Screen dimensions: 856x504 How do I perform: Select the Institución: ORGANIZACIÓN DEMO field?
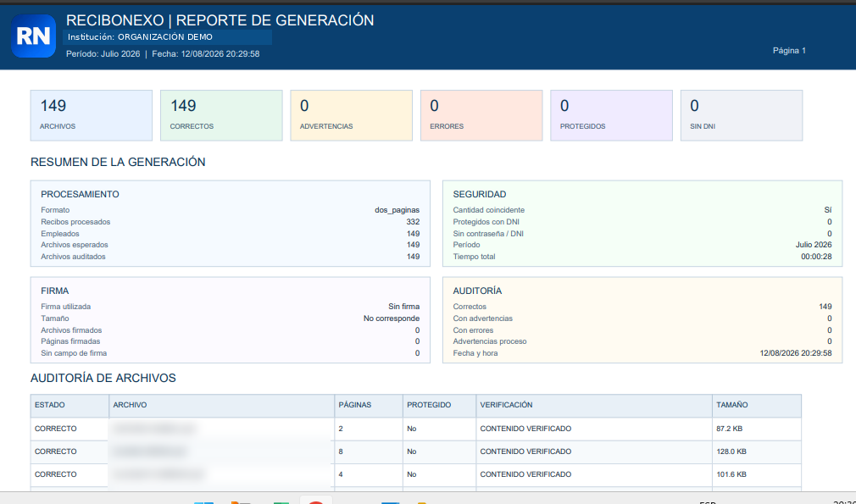point(167,37)
